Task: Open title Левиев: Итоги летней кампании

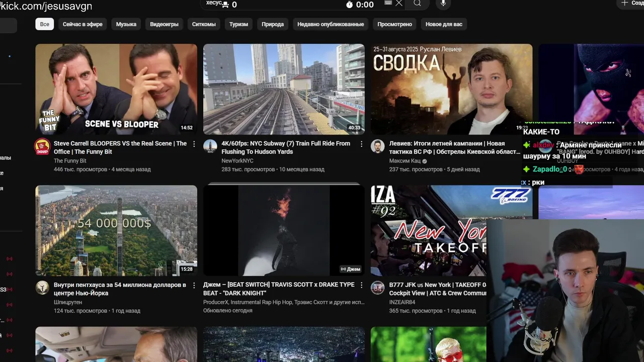Action: tap(455, 147)
